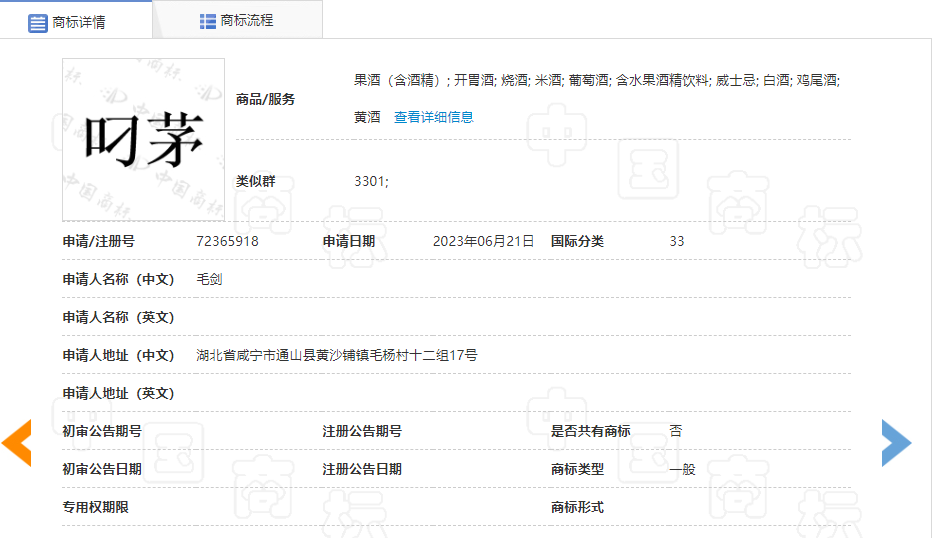Click the 申请人名称（英文） label
The image size is (952, 538).
tap(118, 317)
